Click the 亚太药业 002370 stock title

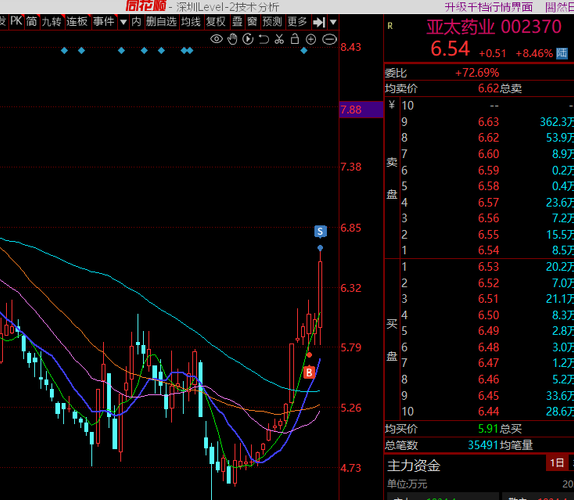coord(494,27)
